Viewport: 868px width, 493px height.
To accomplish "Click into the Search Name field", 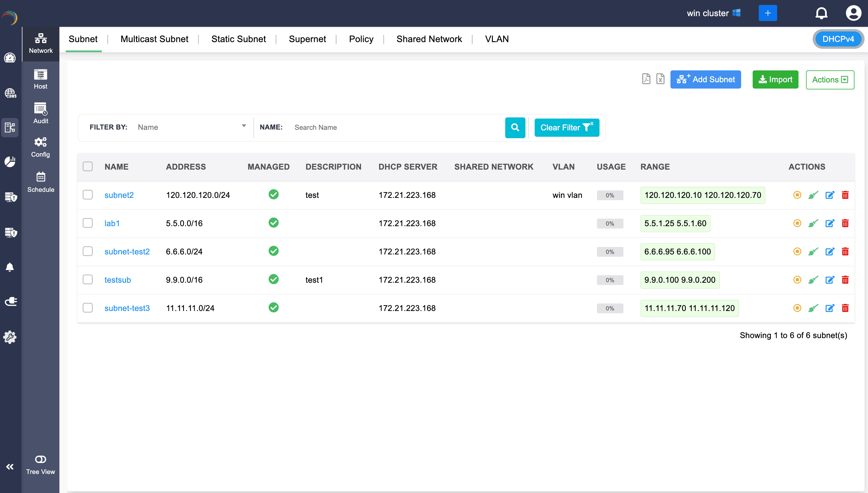I will (x=396, y=128).
